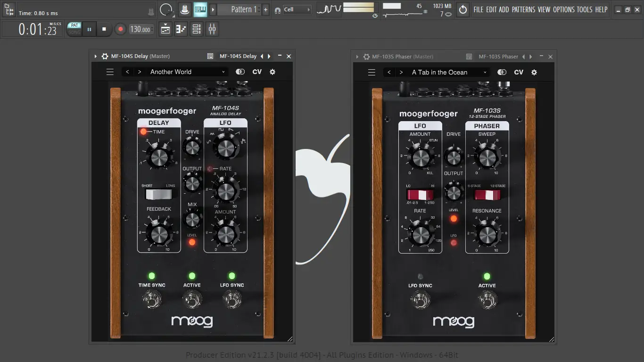
Task: Open the Playlist view icon
Action: coord(165,29)
